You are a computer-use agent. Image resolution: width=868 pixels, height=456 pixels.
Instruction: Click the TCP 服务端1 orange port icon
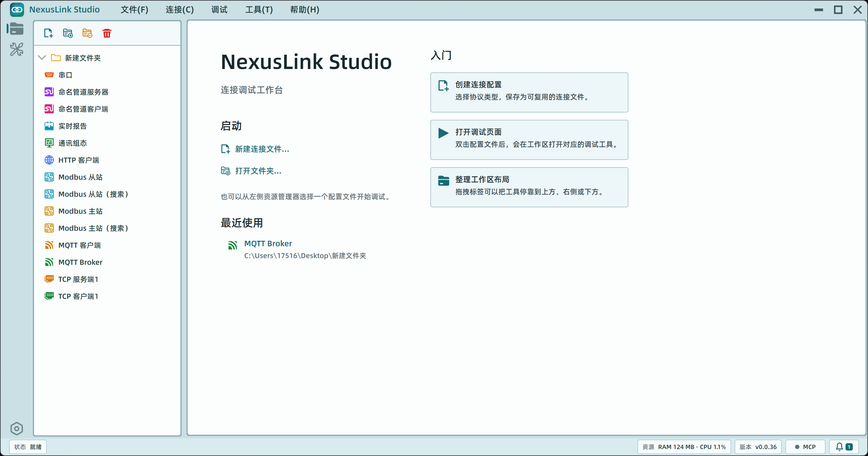tap(49, 279)
